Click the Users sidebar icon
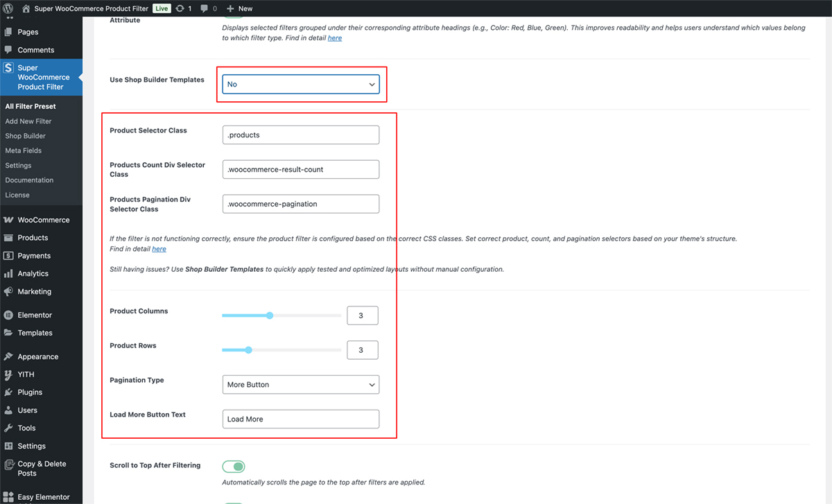 [8, 410]
